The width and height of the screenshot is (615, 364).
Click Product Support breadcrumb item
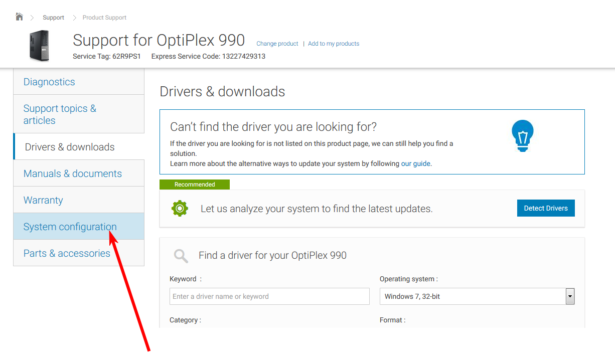click(x=104, y=18)
